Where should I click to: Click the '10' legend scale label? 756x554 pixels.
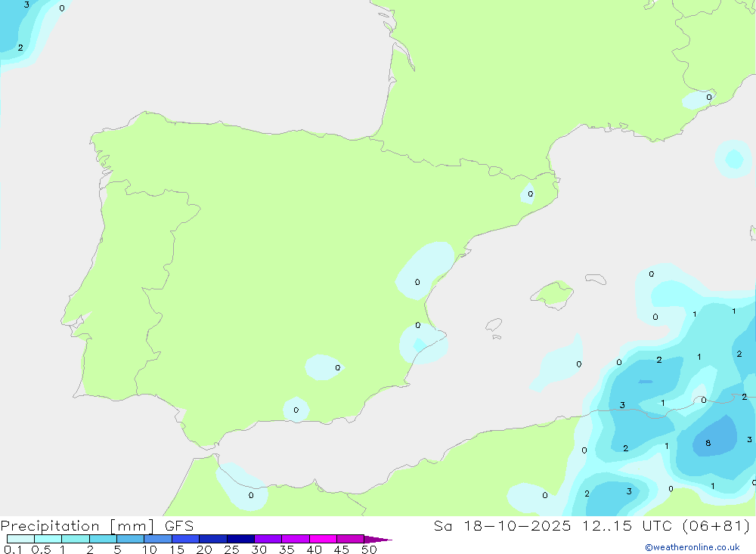coord(150,549)
